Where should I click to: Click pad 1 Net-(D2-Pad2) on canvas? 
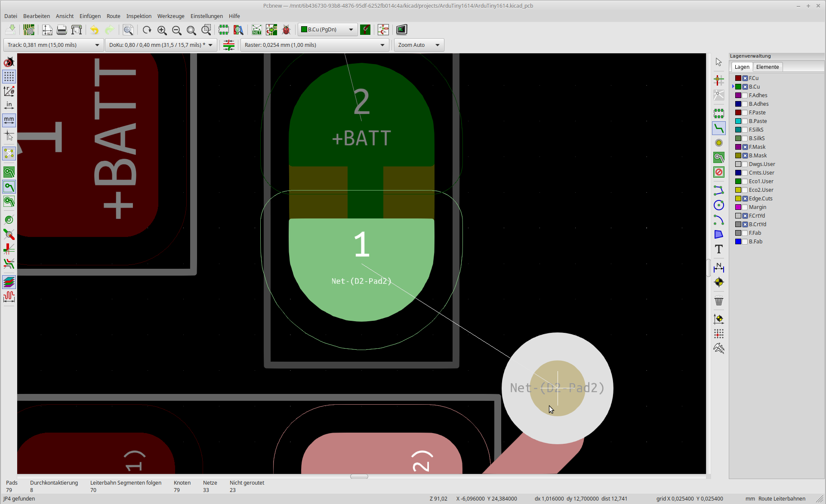click(361, 270)
